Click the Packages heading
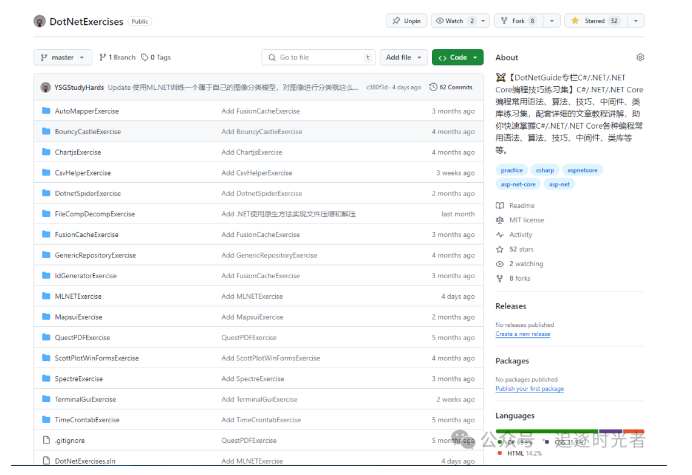Image resolution: width=692 pixels, height=475 pixels. click(512, 361)
